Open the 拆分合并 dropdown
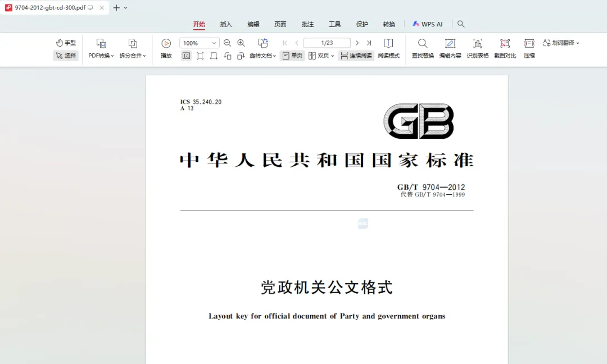Viewport: 607px width, 364px height. (133, 56)
